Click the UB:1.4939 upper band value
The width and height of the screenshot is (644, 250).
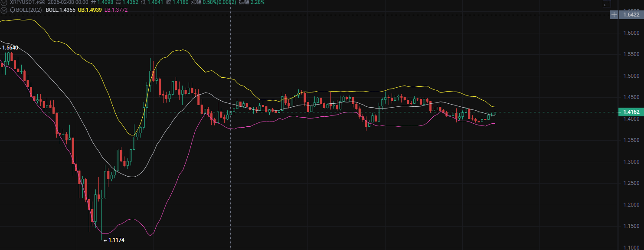point(90,9)
